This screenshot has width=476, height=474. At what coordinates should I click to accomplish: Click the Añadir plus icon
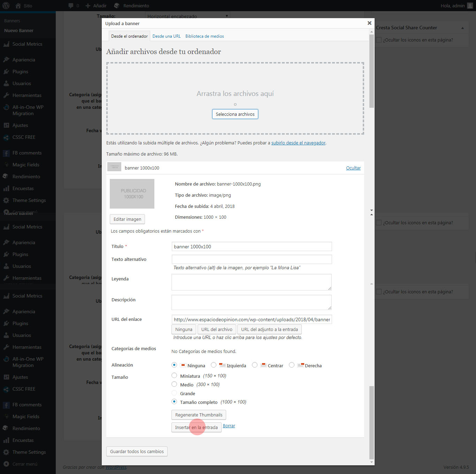coord(88,6)
